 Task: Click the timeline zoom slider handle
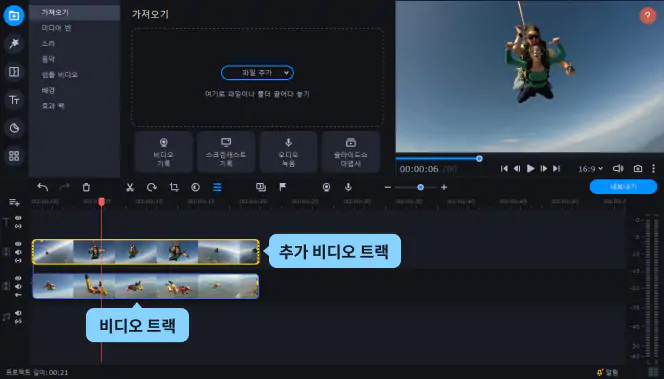(421, 187)
